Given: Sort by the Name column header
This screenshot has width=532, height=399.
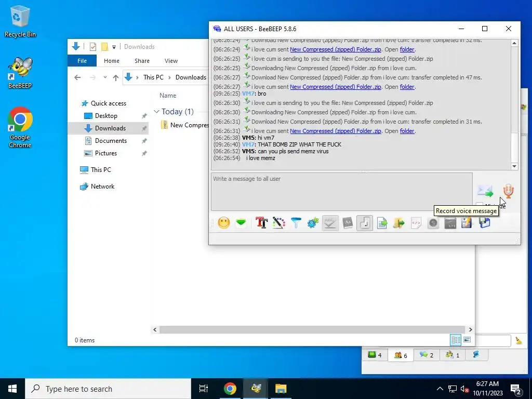Looking at the screenshot, I should pyautogui.click(x=168, y=96).
